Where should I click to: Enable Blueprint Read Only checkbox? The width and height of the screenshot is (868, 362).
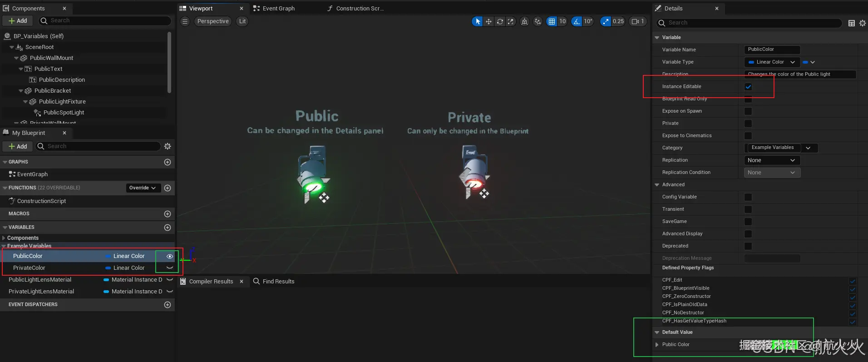[x=748, y=99]
